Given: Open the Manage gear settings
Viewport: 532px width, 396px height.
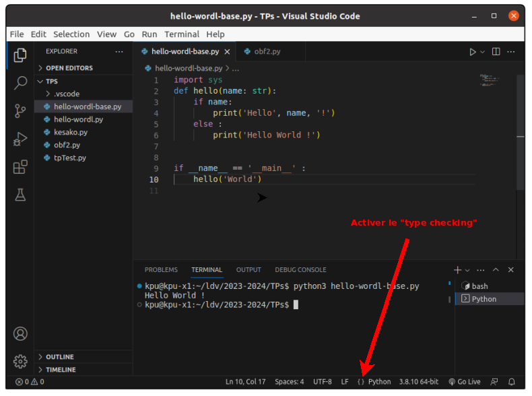Looking at the screenshot, I should 20,362.
